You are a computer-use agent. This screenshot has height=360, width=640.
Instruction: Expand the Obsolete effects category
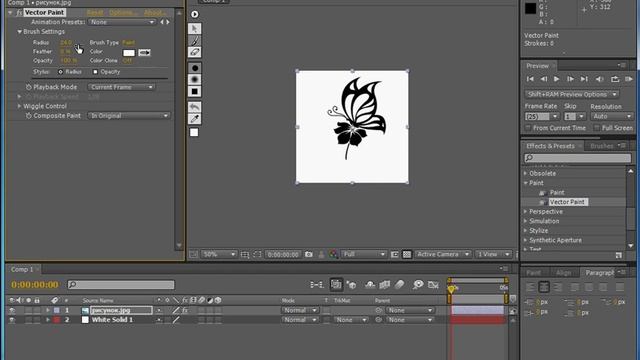[x=526, y=173]
